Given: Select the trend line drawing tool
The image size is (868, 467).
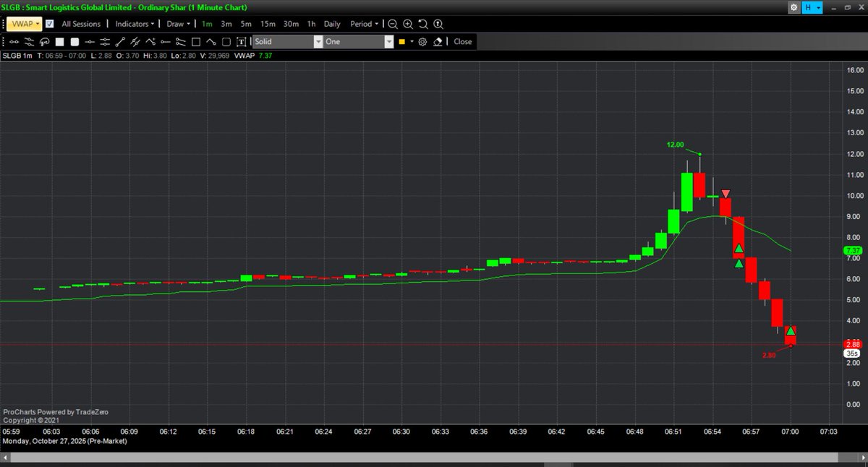Looking at the screenshot, I should pos(120,41).
